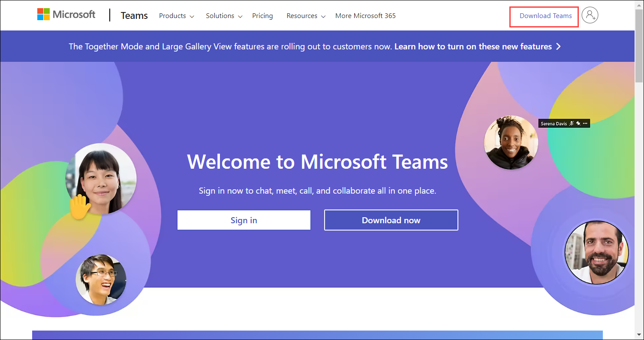Click the Teams brand link

point(134,15)
